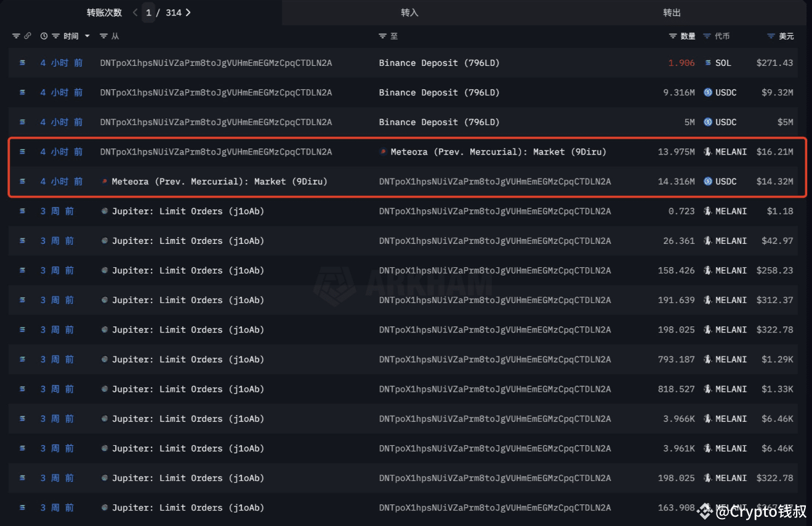Open Meteora Market (9Diru) recipient in 13.975M row
Viewport: 812px width, 526px height.
[498, 152]
